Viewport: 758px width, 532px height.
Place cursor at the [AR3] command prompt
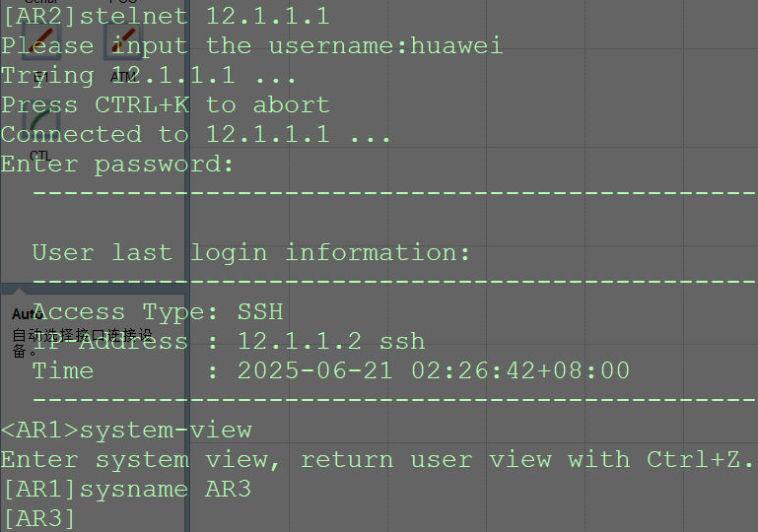tap(38, 519)
